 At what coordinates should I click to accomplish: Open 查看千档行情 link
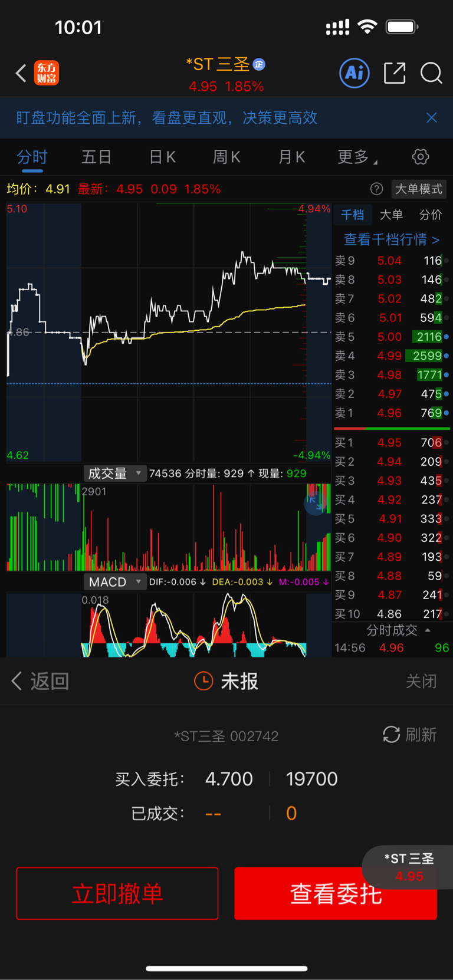(x=392, y=239)
